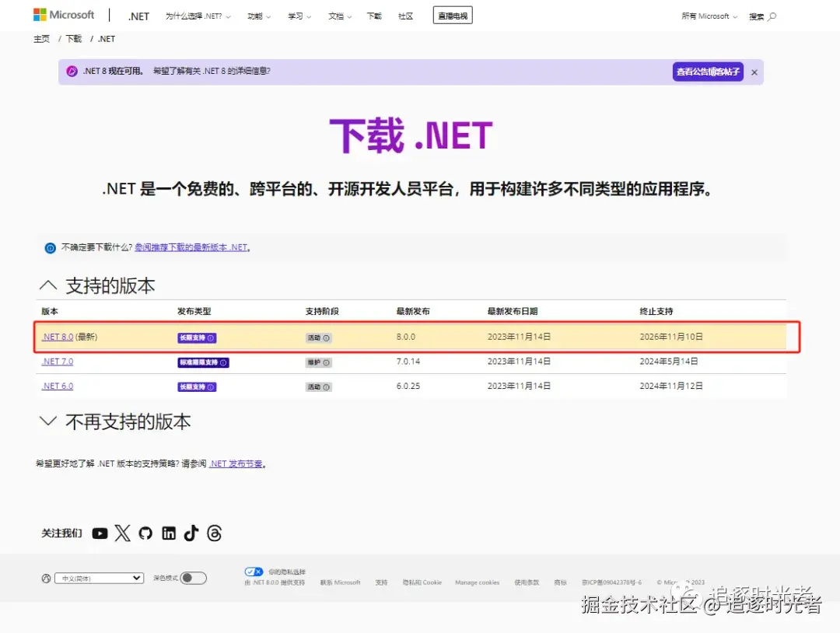This screenshot has height=633, width=840.
Task: Click 活动 info badge in .NET 6.0 row
Action: point(319,387)
